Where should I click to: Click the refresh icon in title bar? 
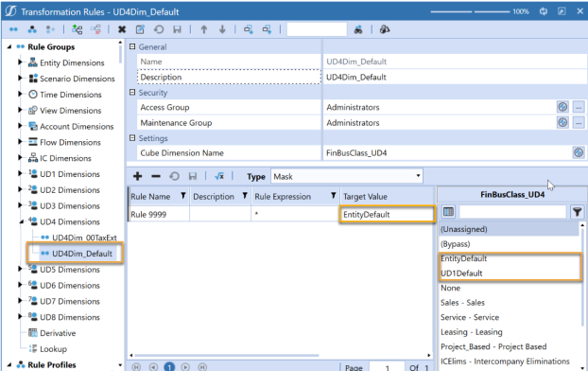(x=544, y=11)
